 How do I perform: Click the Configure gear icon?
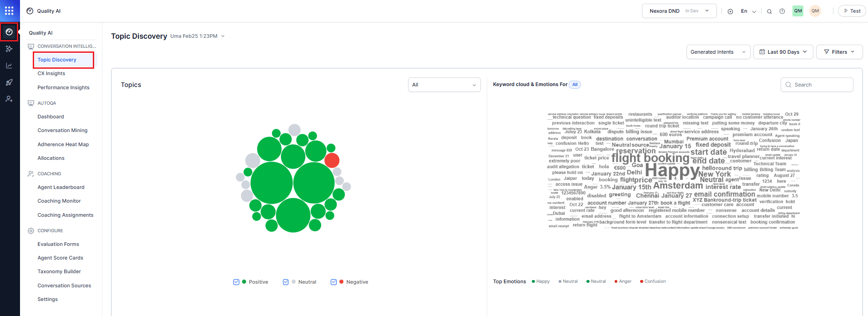pyautogui.click(x=31, y=231)
